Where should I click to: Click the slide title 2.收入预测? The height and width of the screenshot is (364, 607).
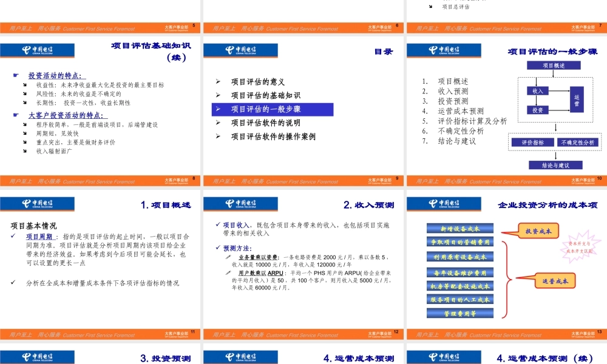[369, 205]
